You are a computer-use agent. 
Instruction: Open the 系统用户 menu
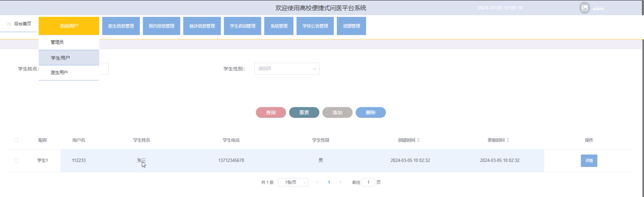pos(68,26)
